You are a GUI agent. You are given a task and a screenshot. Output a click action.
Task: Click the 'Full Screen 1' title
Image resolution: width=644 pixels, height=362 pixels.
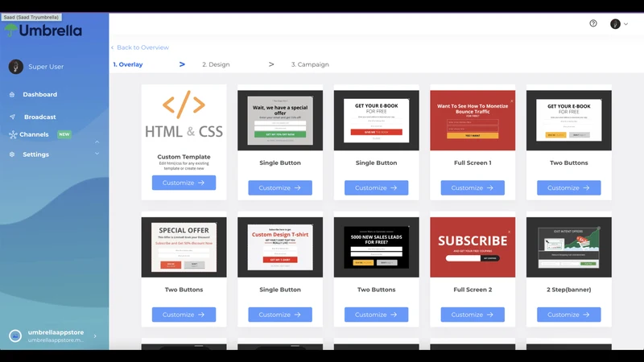click(473, 163)
